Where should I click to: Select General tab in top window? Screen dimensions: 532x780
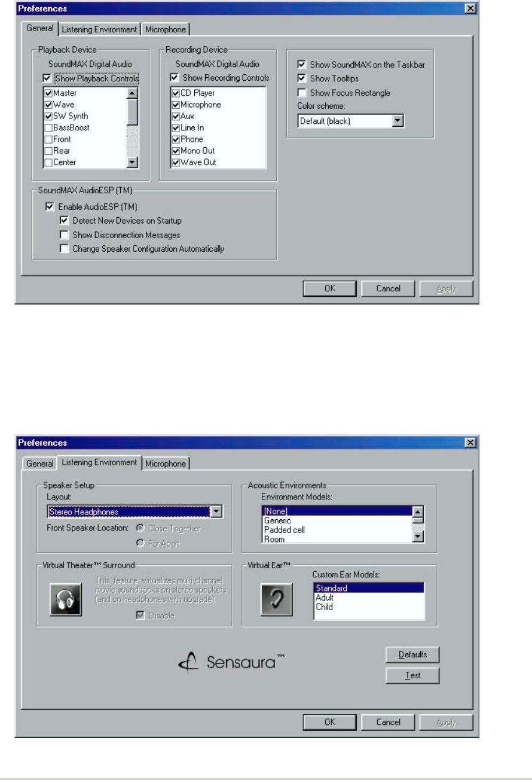40,28
